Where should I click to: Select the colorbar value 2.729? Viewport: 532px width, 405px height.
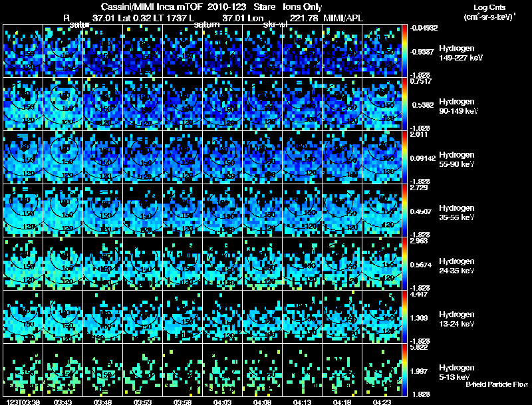(x=419, y=188)
